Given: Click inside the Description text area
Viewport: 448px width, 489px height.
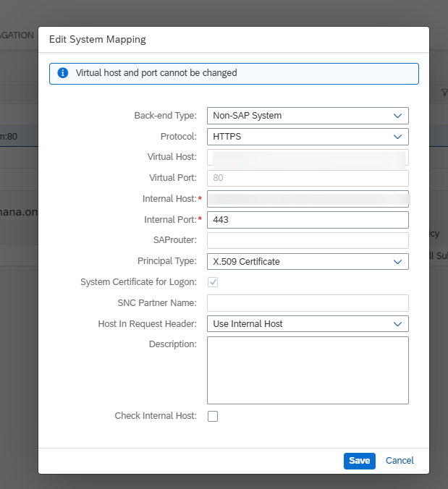Looking at the screenshot, I should [x=308, y=370].
